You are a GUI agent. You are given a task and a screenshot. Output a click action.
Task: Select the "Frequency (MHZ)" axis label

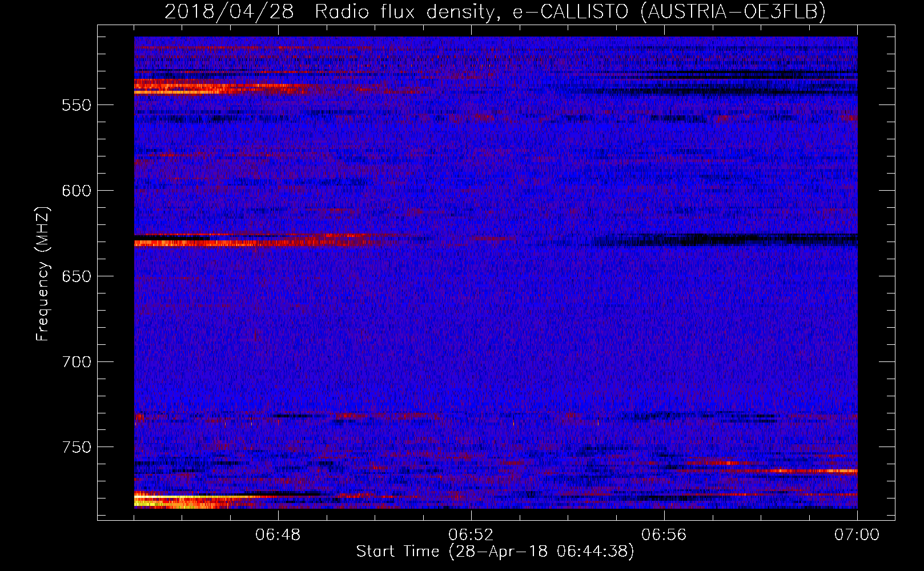pyautogui.click(x=43, y=274)
